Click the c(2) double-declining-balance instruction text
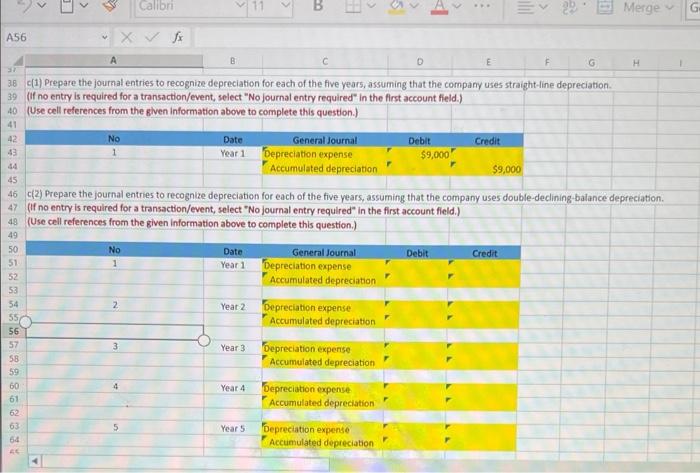700x473 pixels. [345, 196]
